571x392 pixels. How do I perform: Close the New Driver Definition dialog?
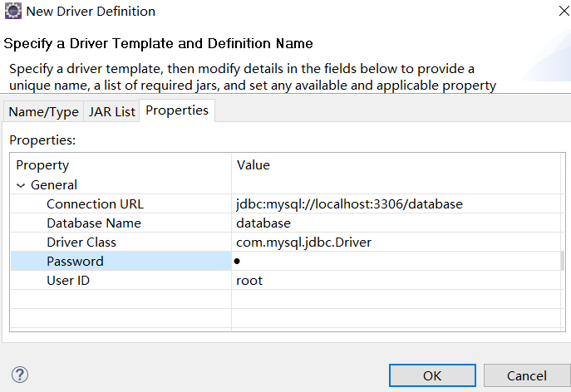[x=564, y=11]
